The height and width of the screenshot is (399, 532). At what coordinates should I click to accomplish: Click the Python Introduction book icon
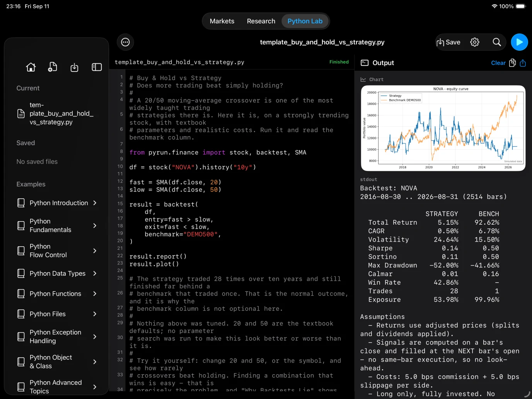(x=21, y=203)
